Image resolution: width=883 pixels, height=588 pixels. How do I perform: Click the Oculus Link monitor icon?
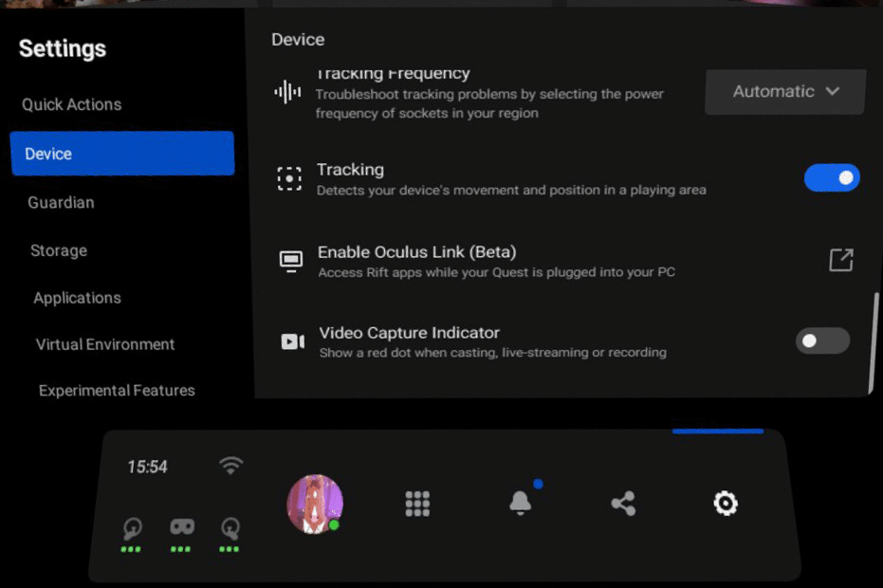tap(291, 261)
